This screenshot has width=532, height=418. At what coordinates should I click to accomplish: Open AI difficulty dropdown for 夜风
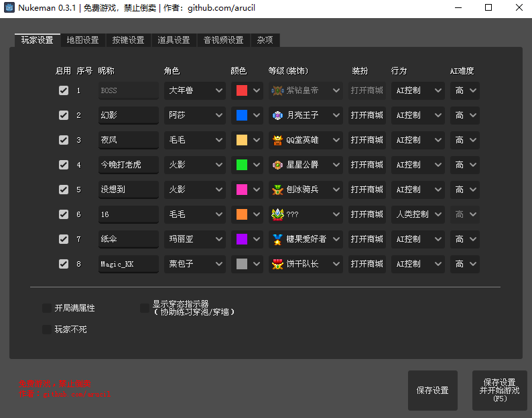tap(465, 140)
